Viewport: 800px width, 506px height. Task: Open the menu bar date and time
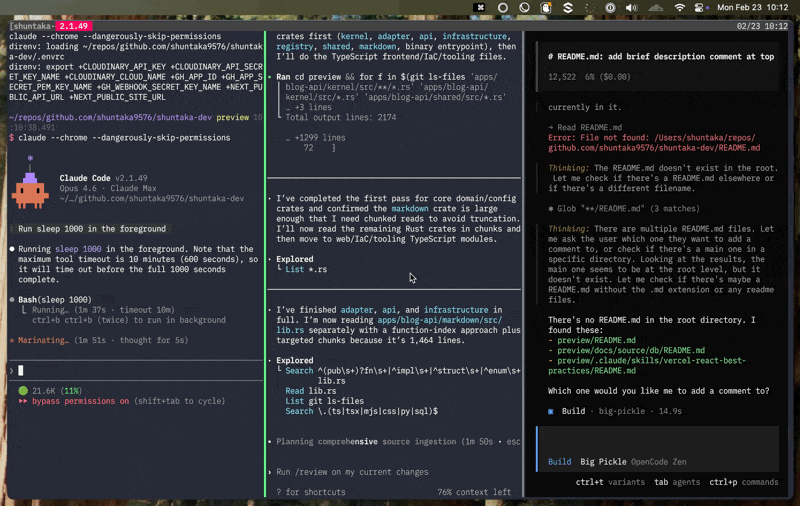(x=753, y=8)
